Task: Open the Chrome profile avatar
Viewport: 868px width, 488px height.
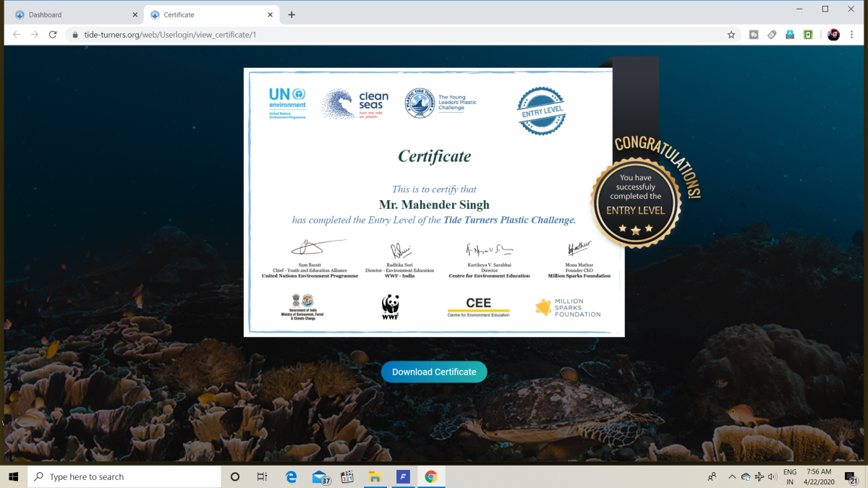Action: coord(833,35)
